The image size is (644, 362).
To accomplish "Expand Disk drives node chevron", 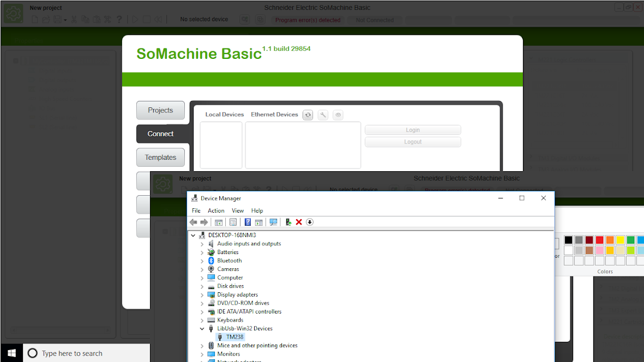I will click(202, 286).
